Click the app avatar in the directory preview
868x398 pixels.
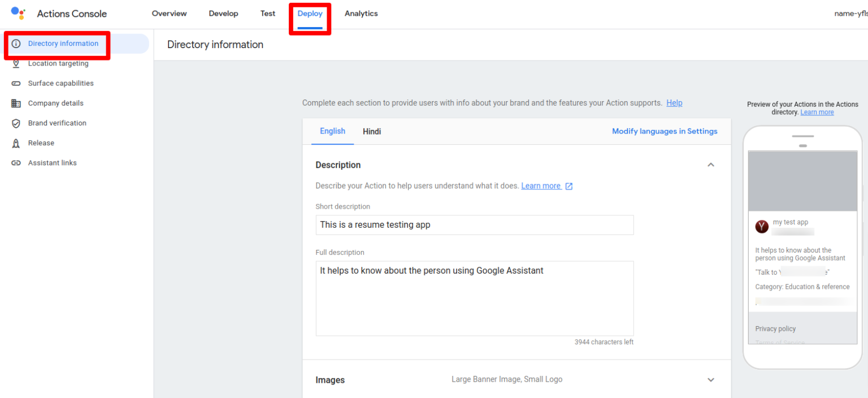(x=762, y=226)
